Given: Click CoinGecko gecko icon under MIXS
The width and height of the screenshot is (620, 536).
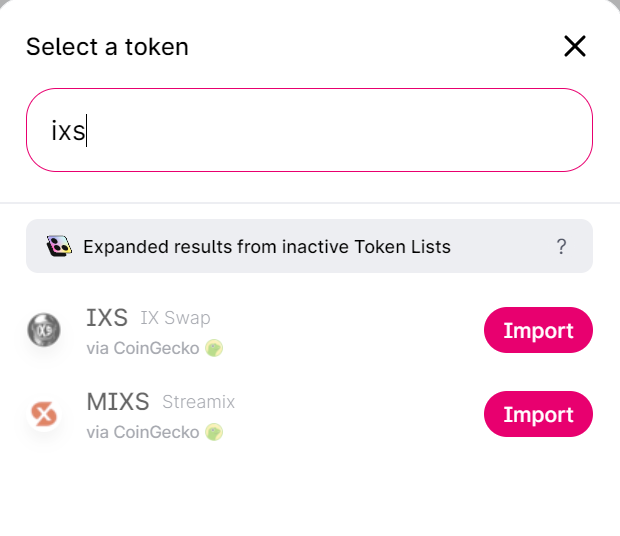Looking at the screenshot, I should point(214,432).
